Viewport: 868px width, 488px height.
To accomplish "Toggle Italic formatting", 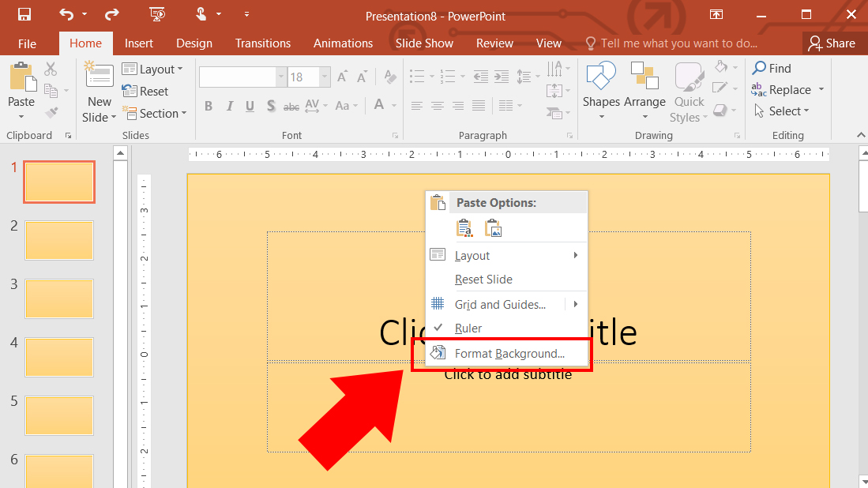I will point(230,106).
